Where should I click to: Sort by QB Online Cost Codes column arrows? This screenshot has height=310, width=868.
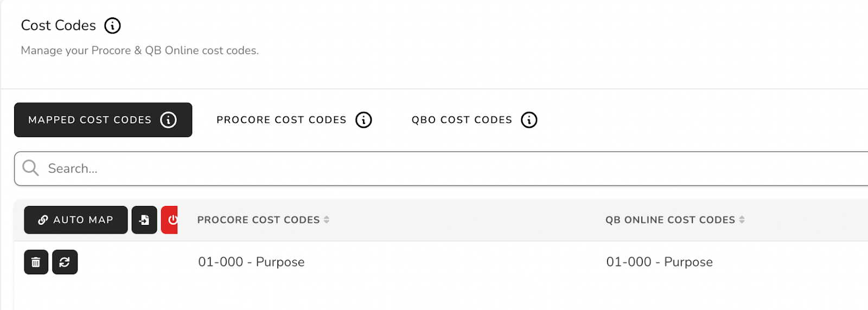point(742,219)
